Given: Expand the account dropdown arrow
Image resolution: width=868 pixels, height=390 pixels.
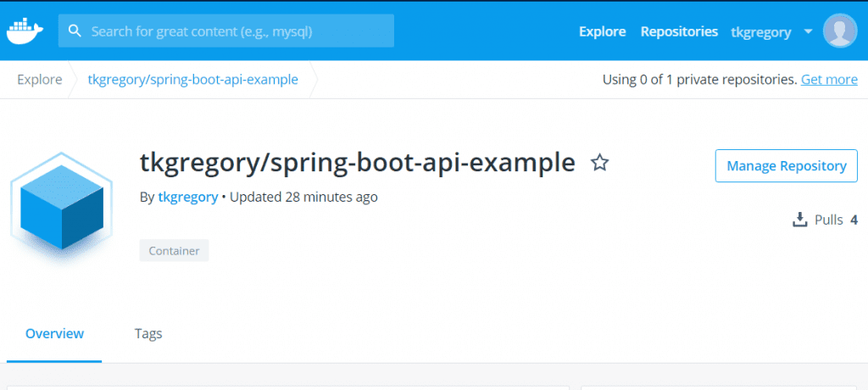Looking at the screenshot, I should point(808,31).
